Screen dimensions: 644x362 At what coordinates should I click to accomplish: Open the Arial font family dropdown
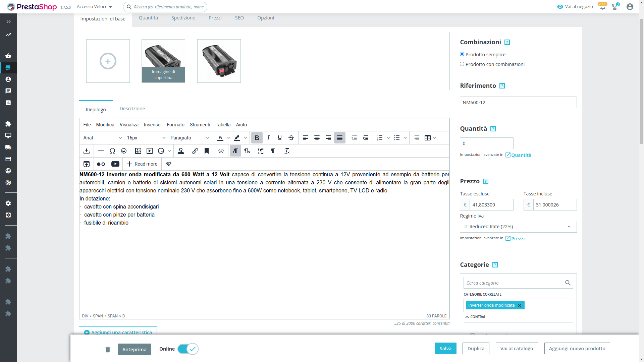coord(102,138)
